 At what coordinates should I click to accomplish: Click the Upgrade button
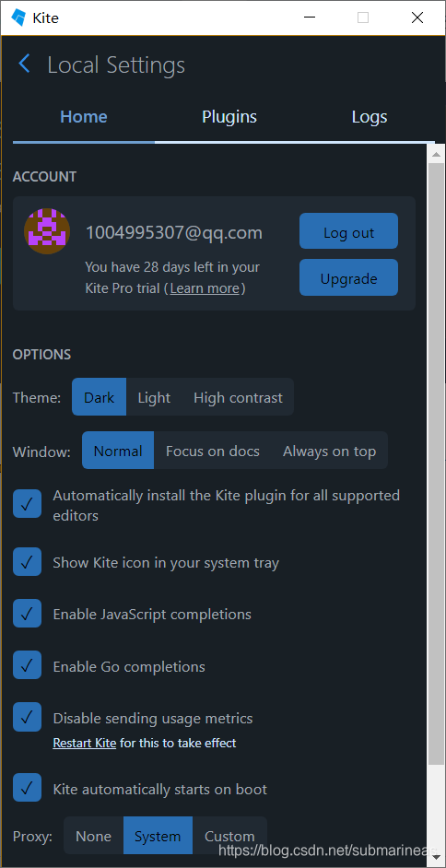coord(348,277)
